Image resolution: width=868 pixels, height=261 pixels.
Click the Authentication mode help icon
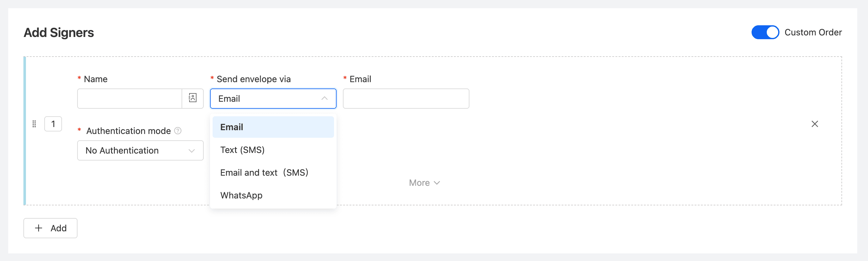pos(178,131)
